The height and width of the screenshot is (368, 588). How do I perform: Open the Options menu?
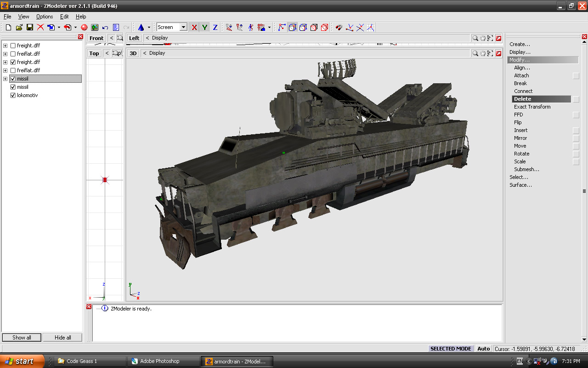pos(45,17)
